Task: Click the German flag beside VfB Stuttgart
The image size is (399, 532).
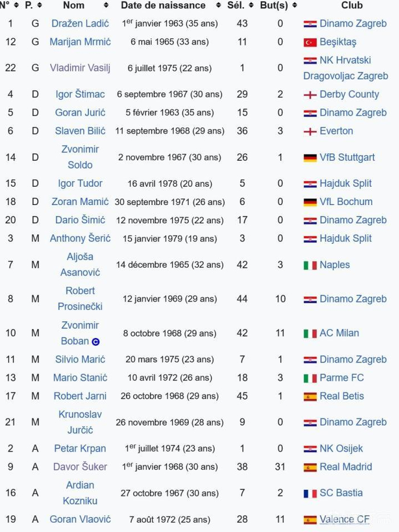Action: pos(310,158)
